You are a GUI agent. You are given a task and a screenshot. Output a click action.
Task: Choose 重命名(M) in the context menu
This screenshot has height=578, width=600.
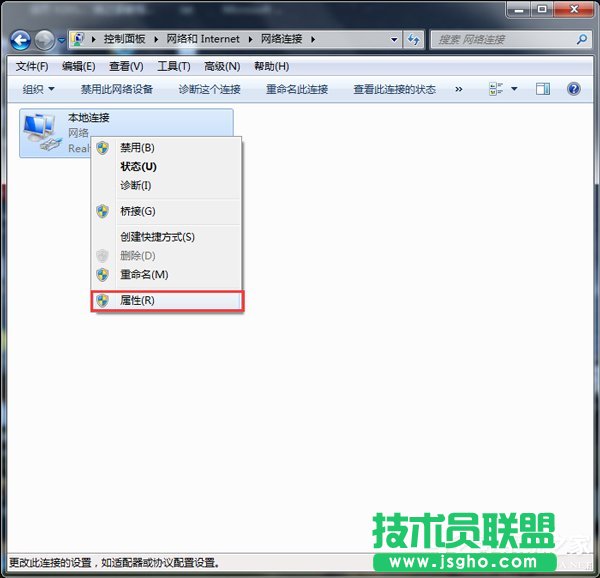coord(166,275)
